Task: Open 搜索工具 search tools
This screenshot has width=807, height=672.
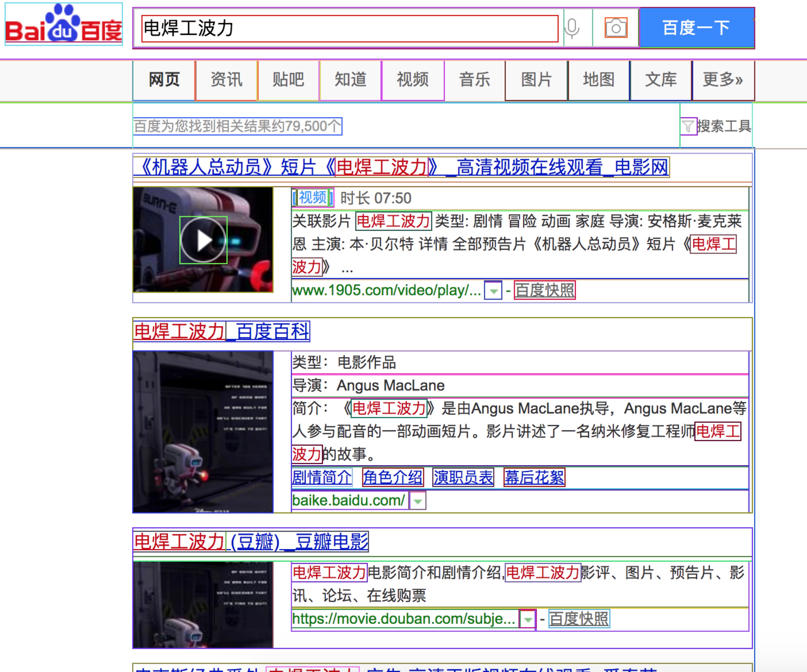Action: pyautogui.click(x=724, y=126)
